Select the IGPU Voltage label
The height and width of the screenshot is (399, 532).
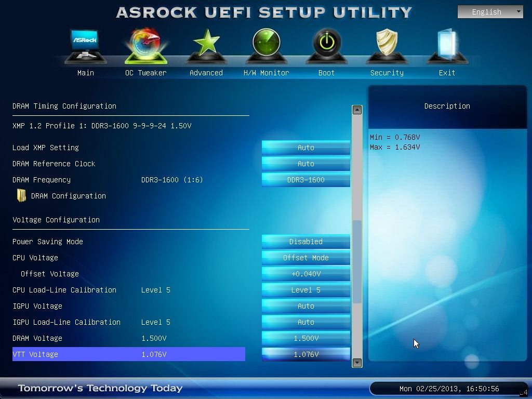point(37,306)
